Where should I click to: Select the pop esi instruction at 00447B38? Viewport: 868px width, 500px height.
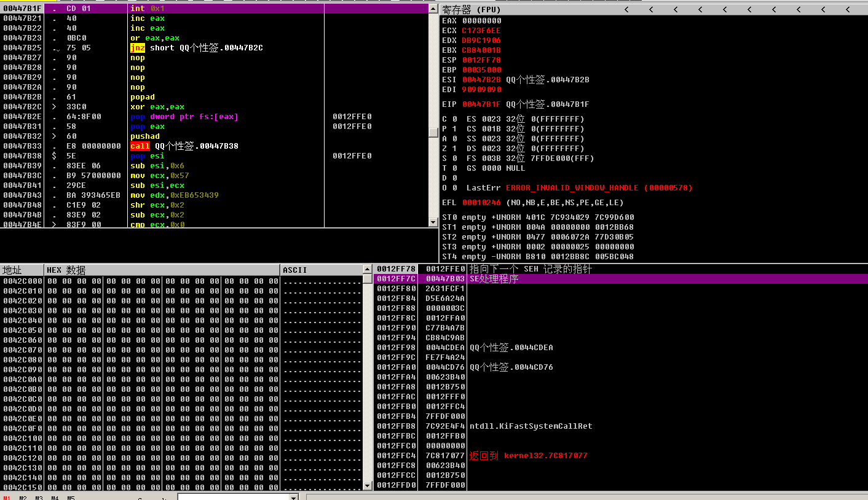(214, 156)
